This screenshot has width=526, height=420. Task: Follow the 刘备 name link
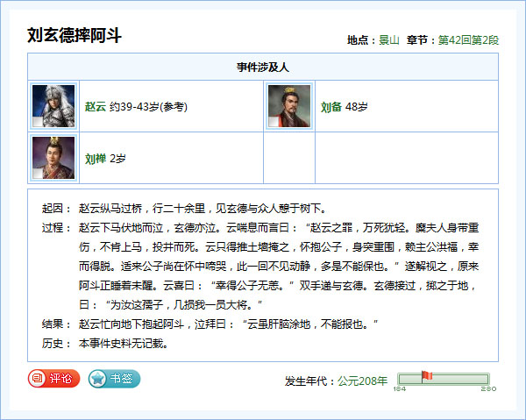click(x=331, y=107)
